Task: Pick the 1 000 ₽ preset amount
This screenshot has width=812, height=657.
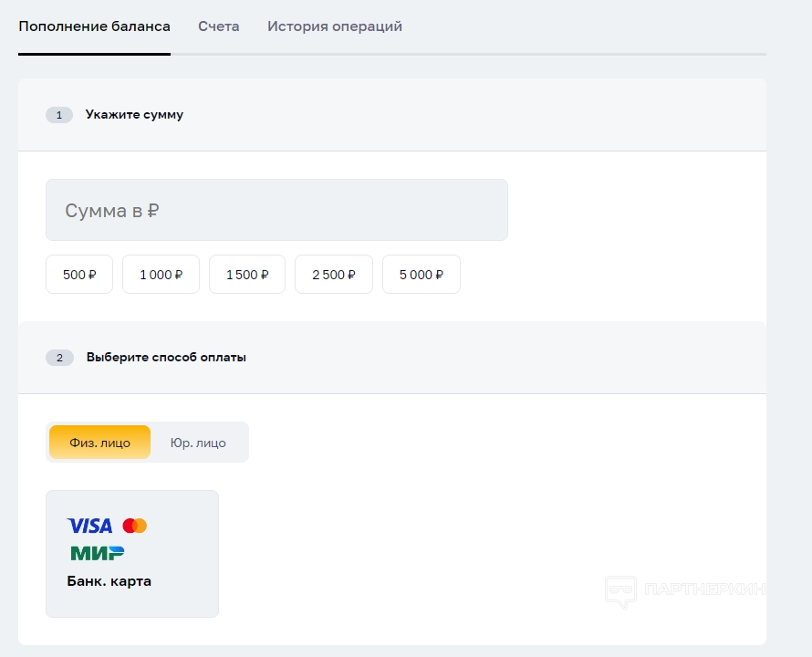Action: 161,275
